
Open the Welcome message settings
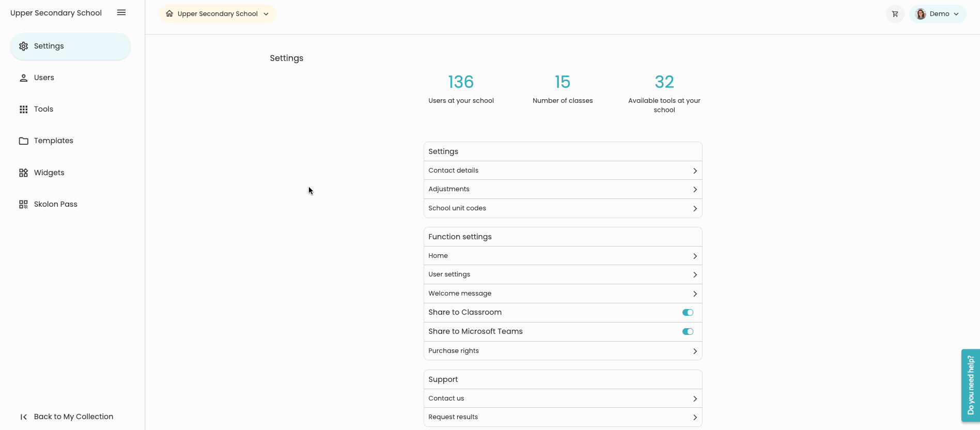tap(563, 294)
